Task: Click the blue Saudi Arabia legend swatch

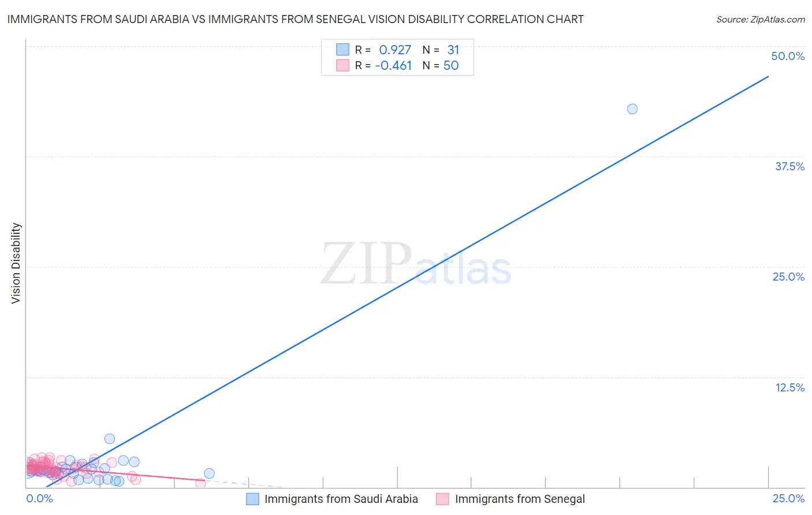Action: point(252,499)
